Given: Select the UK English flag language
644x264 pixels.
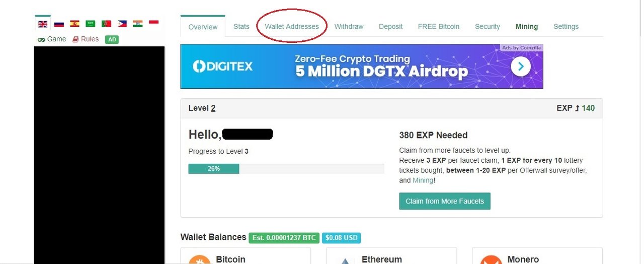Looking at the screenshot, I should pyautogui.click(x=43, y=24).
